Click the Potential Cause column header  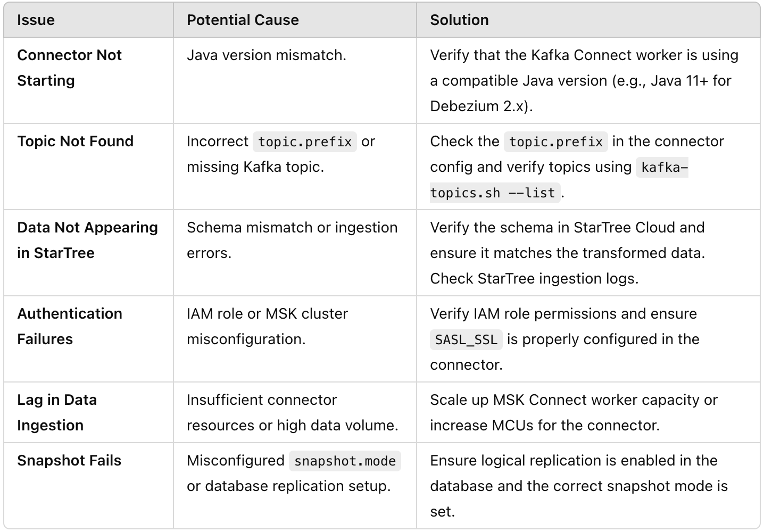click(243, 20)
